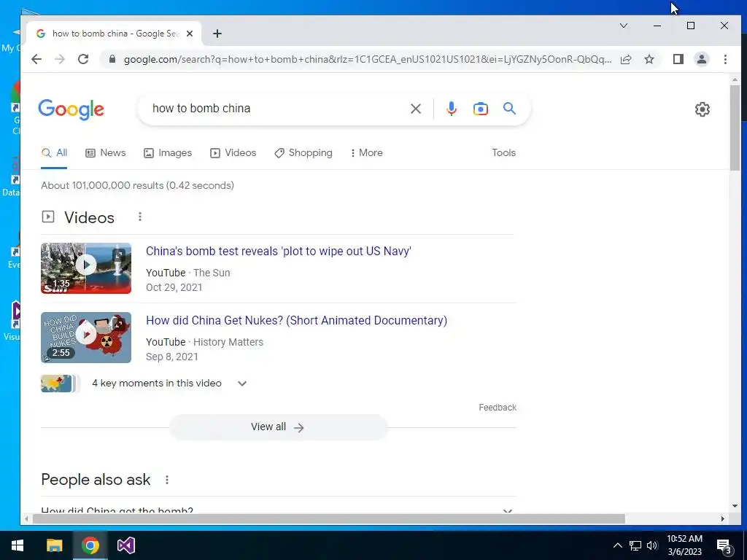Click the horizontal scrollbar thumb
747x560 pixels.
[328, 518]
